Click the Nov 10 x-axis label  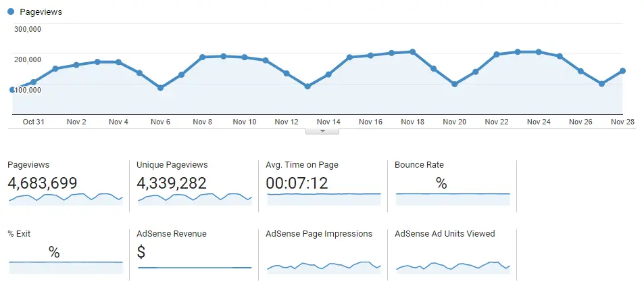point(245,122)
